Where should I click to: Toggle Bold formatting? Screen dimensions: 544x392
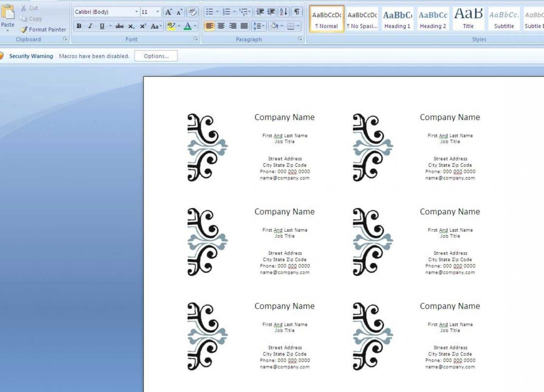click(x=79, y=26)
